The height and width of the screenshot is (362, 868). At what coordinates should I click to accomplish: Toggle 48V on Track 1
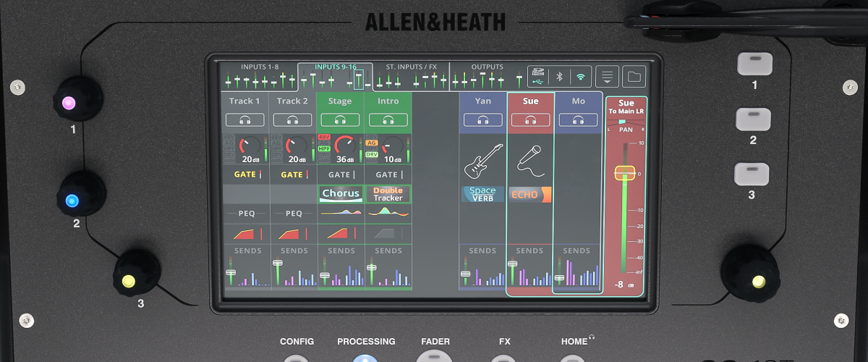229,137
